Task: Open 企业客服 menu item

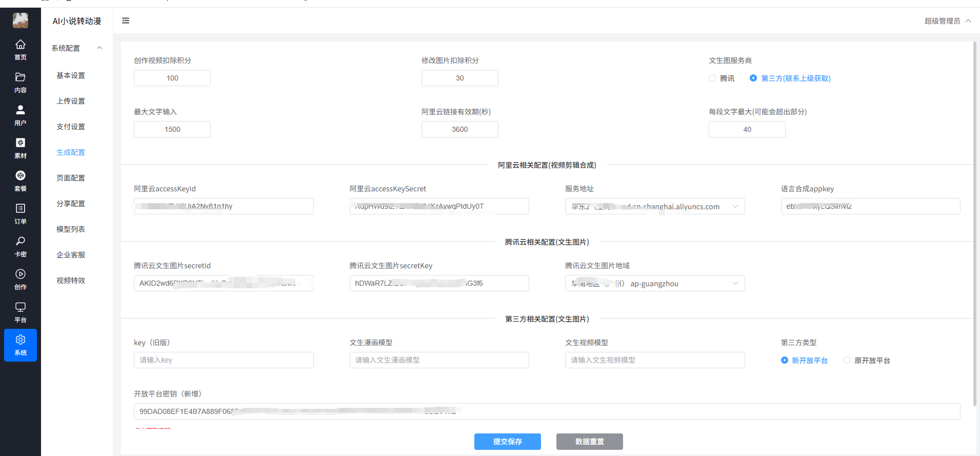Action: [x=71, y=255]
